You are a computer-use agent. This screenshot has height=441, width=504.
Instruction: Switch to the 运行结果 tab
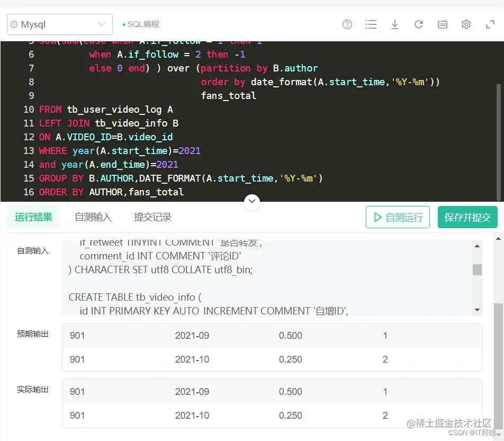coord(33,217)
